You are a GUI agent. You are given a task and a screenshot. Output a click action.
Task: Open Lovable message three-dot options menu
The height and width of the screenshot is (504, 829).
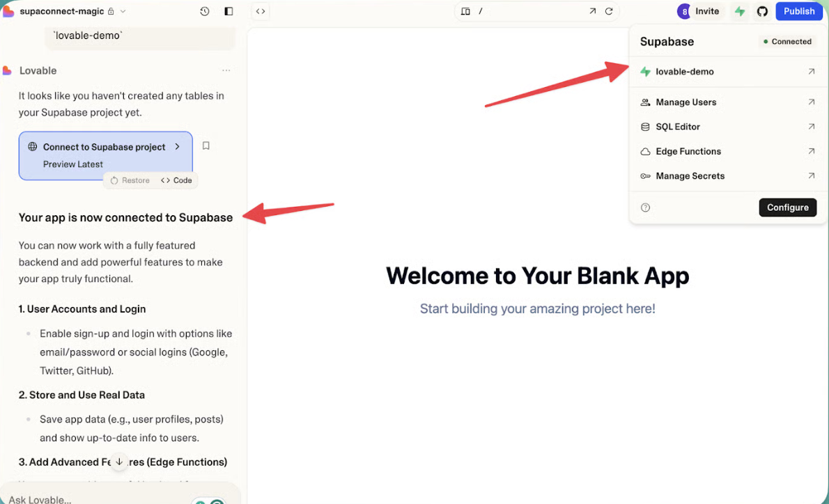[226, 71]
